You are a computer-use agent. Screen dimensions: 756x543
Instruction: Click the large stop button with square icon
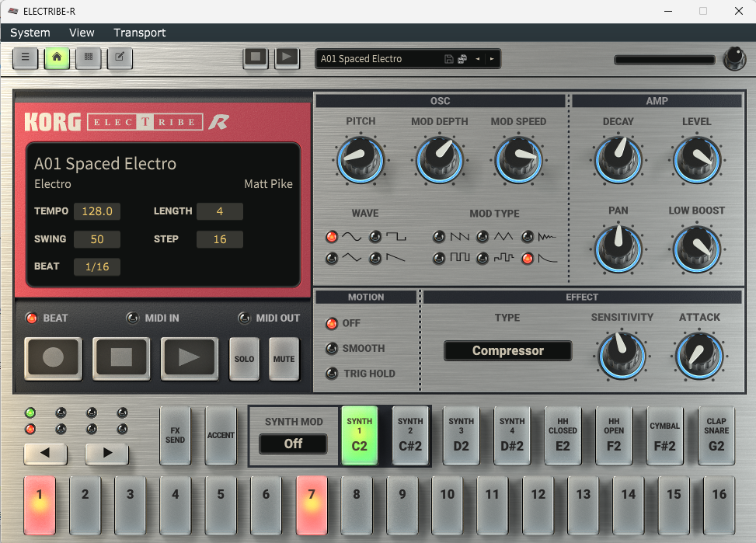[x=121, y=358]
